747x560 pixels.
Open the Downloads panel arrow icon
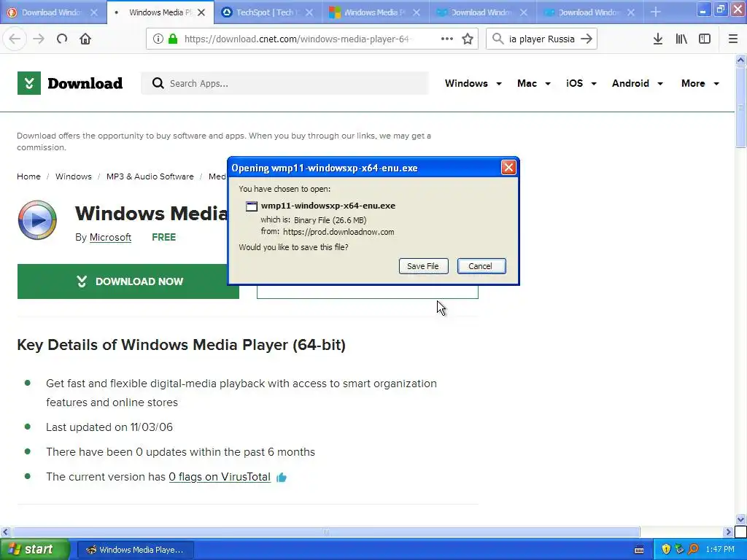tap(658, 39)
